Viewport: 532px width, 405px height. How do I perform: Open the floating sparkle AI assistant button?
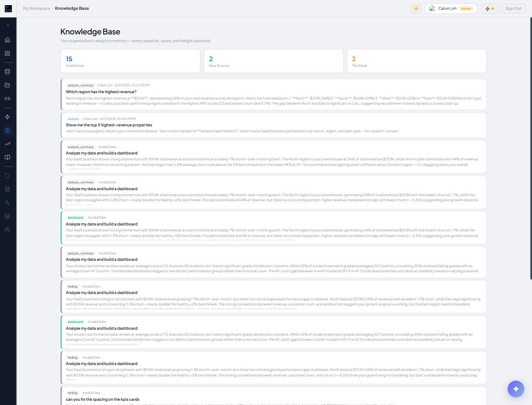coord(516,389)
